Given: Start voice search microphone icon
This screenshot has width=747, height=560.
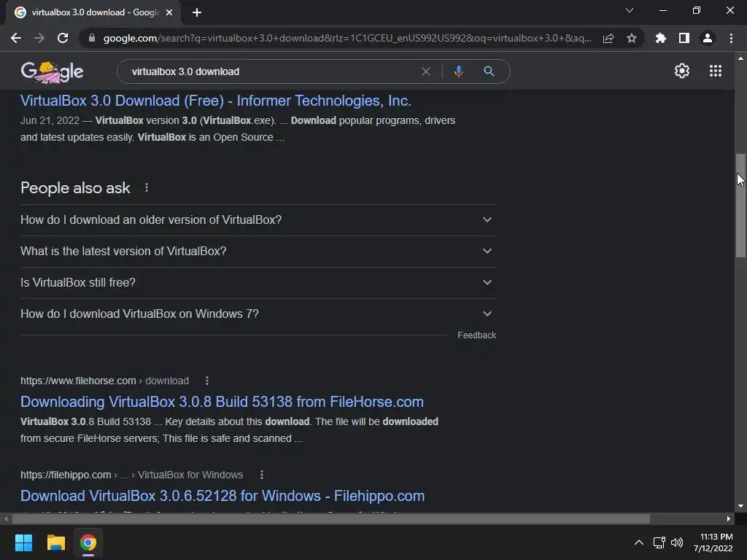Looking at the screenshot, I should coord(459,71).
